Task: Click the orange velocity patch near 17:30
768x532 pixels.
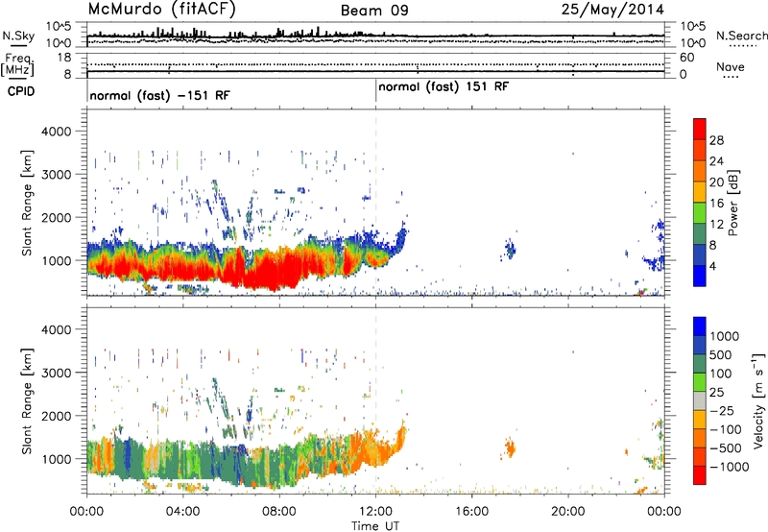Action: [510, 447]
